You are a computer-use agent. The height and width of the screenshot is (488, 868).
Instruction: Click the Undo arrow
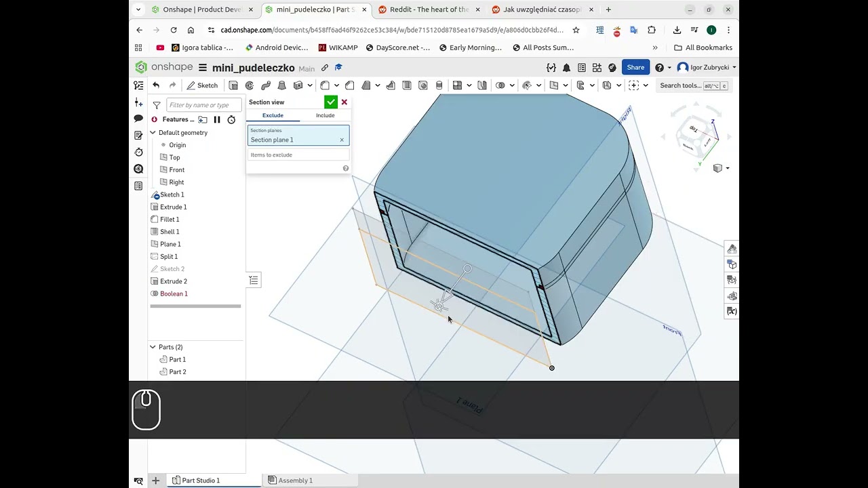[156, 85]
